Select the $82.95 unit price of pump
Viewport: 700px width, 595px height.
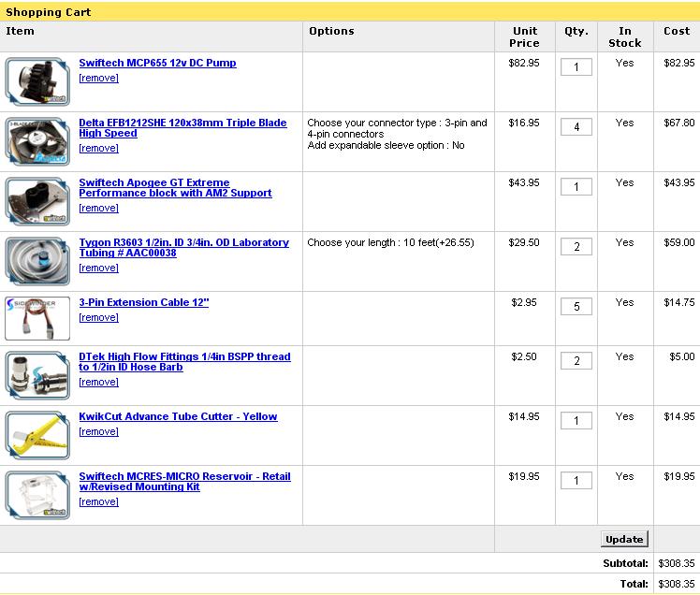point(524,63)
